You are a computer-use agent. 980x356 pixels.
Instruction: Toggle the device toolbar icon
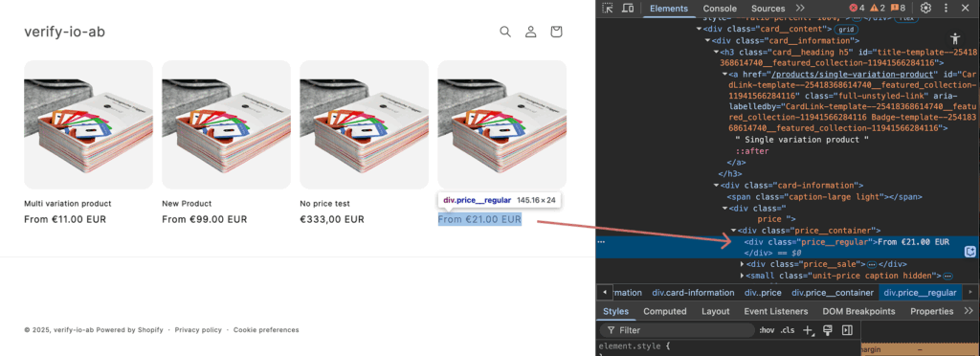tap(628, 8)
